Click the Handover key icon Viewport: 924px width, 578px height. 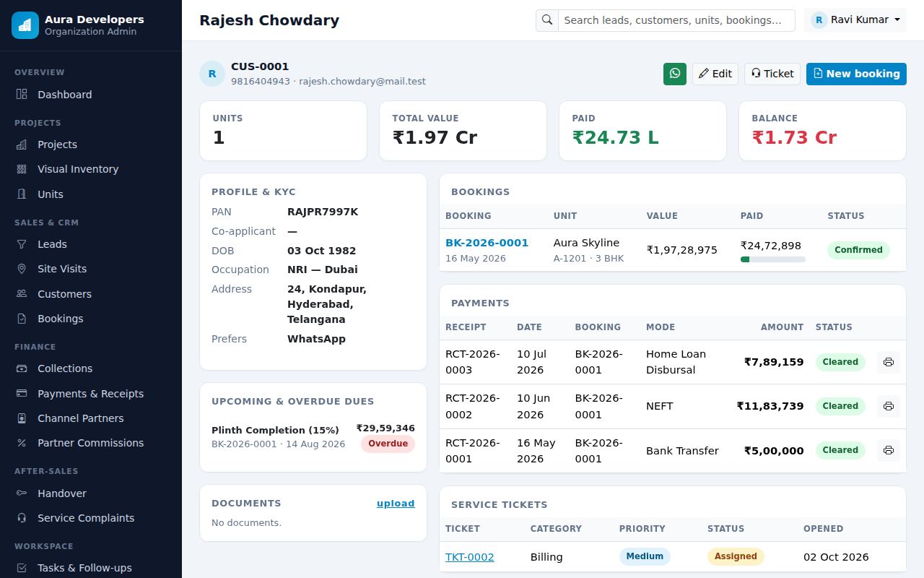click(x=22, y=493)
